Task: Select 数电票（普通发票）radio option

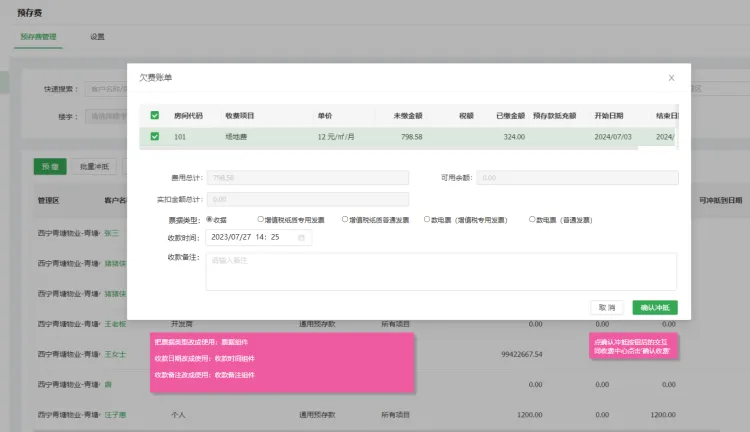Action: coord(532,220)
